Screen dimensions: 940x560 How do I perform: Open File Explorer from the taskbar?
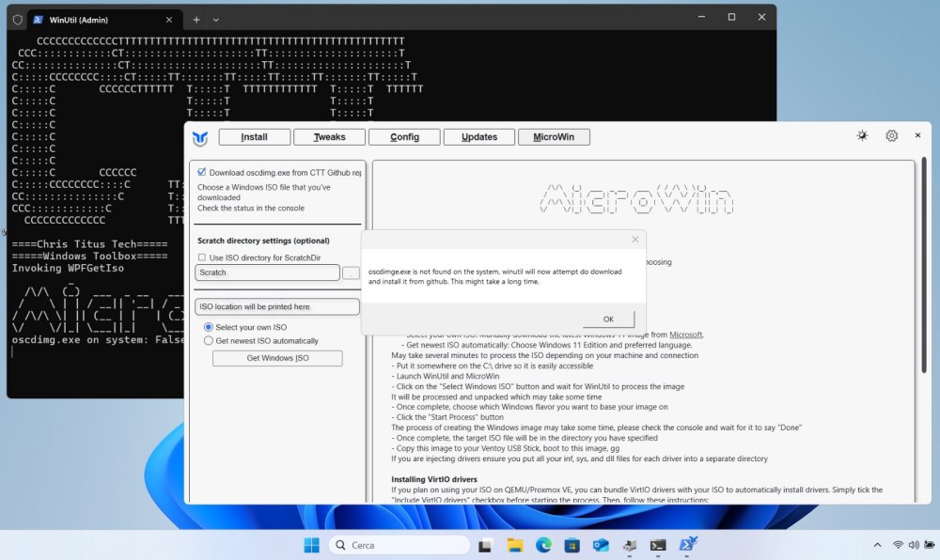[x=515, y=545]
